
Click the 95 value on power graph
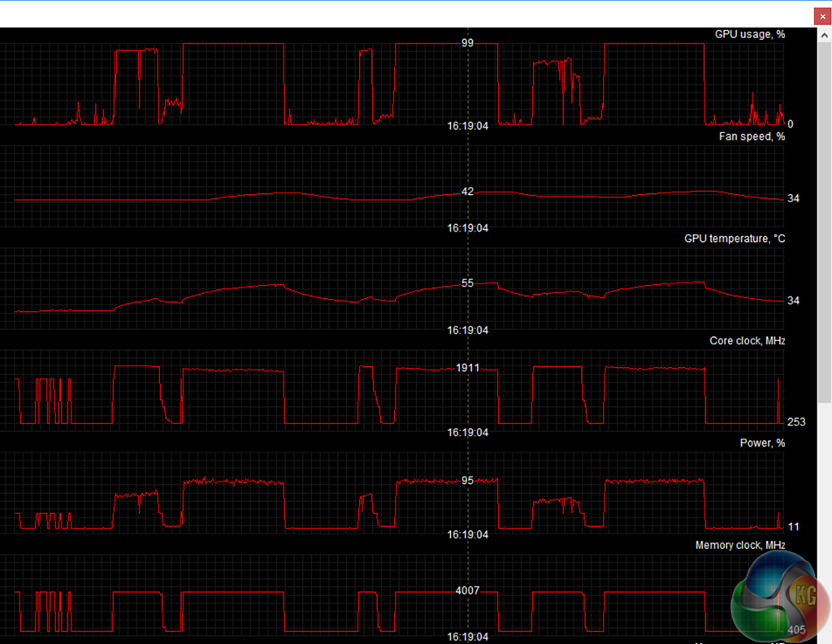tap(467, 481)
